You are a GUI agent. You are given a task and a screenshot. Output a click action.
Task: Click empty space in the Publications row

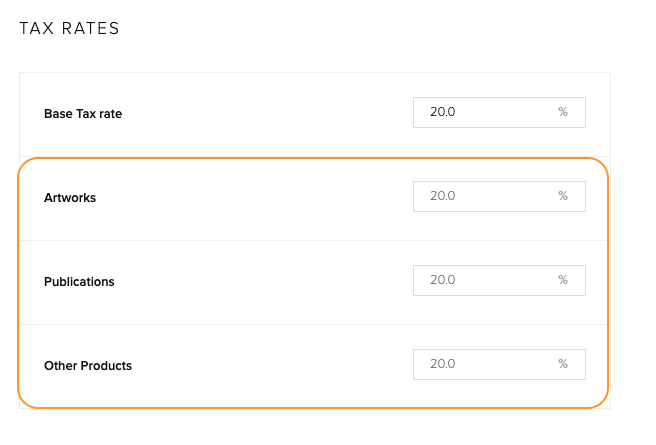pos(270,282)
